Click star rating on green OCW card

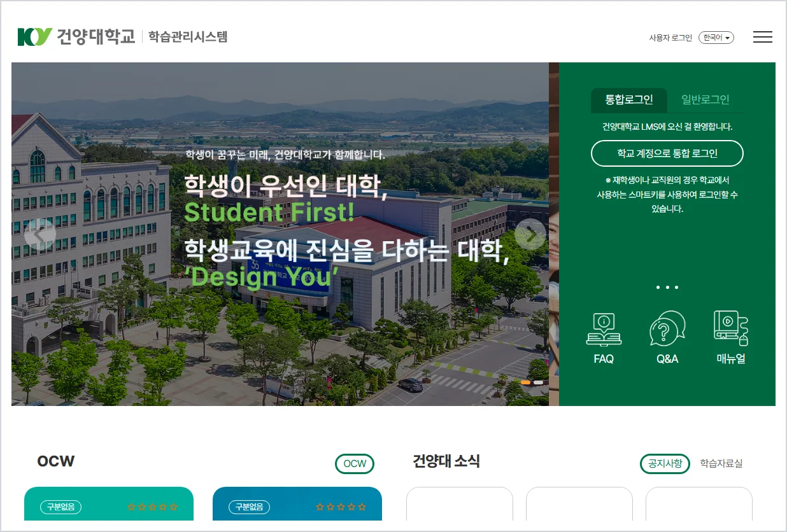[152, 507]
